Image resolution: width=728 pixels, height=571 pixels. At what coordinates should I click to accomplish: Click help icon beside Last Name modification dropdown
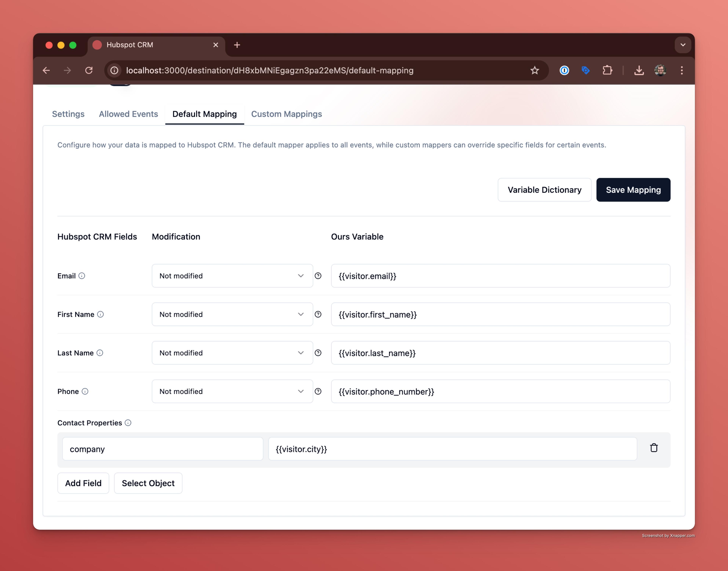(x=318, y=353)
